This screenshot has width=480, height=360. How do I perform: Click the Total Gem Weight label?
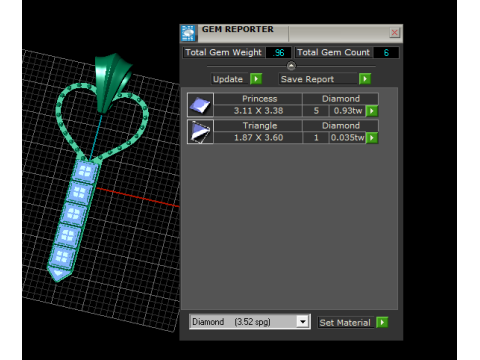pos(224,53)
